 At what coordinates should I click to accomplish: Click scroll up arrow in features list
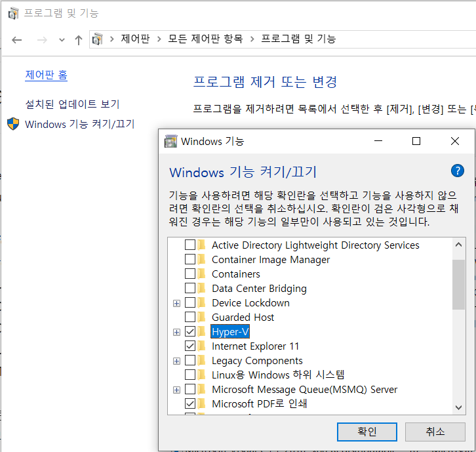tap(459, 245)
